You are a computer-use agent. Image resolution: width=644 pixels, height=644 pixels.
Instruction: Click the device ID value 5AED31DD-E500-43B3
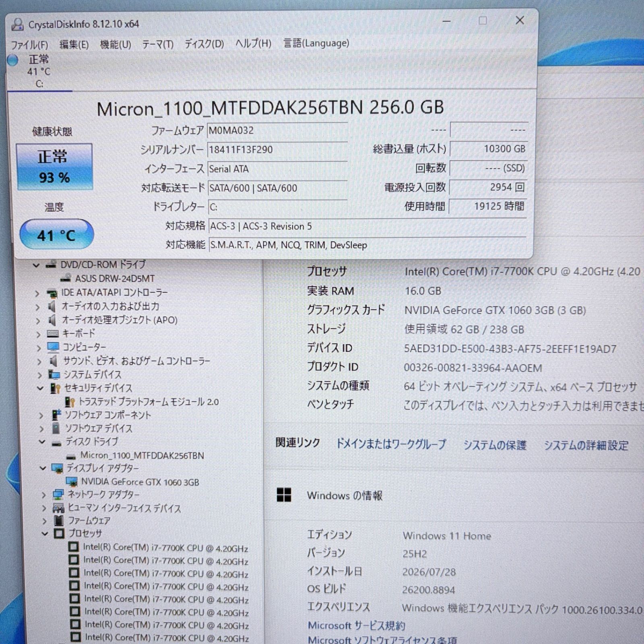(x=510, y=349)
